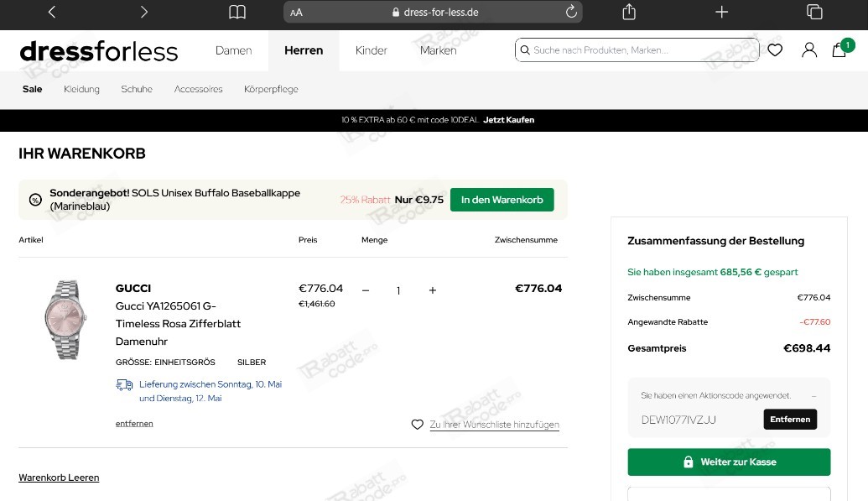
Task: Click the Angewandte Rabatte -€77.60 value
Action: (x=815, y=322)
